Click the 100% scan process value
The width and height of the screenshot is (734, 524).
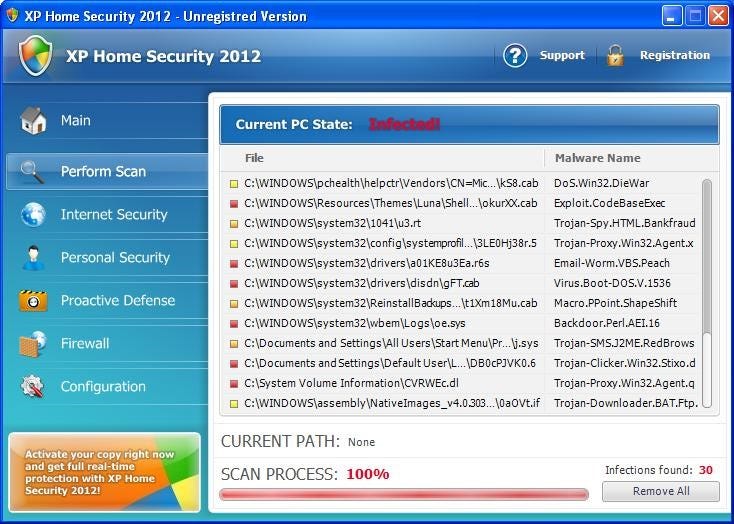(367, 474)
